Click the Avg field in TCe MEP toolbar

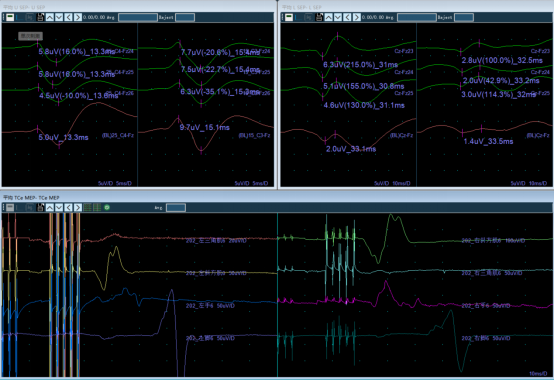(x=176, y=208)
